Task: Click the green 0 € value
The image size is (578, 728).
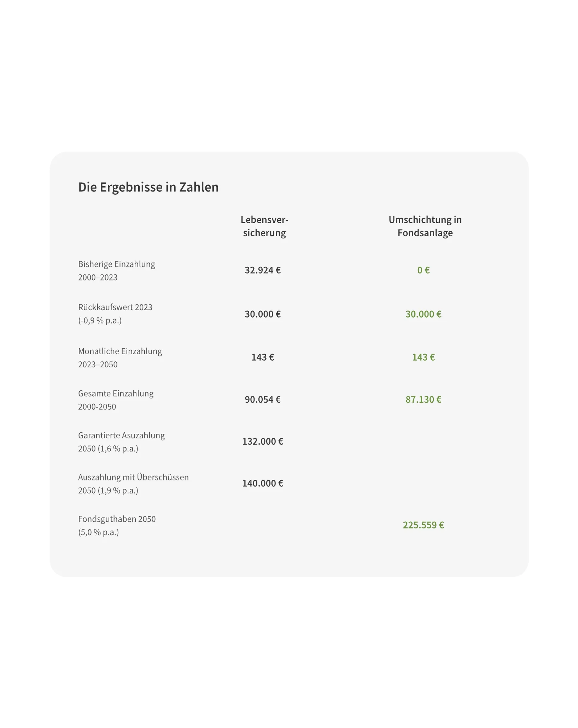Action: pyautogui.click(x=424, y=270)
